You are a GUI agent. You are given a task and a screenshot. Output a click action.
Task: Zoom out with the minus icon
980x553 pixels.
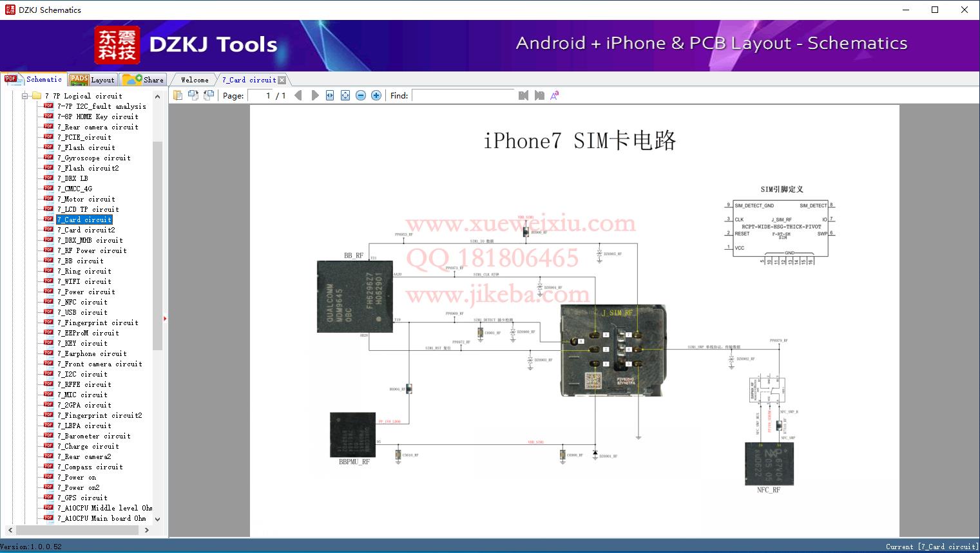pos(361,95)
